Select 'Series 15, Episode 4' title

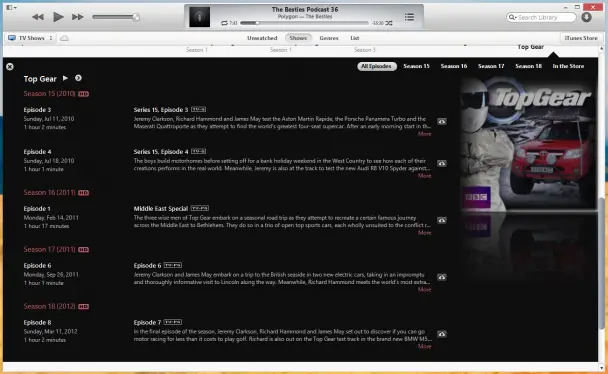pos(161,152)
